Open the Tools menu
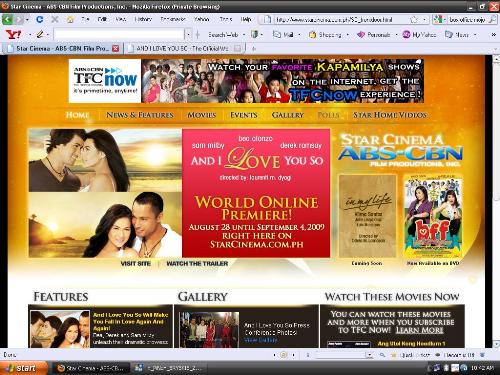The width and height of the screenshot is (500, 375). pos(226,19)
